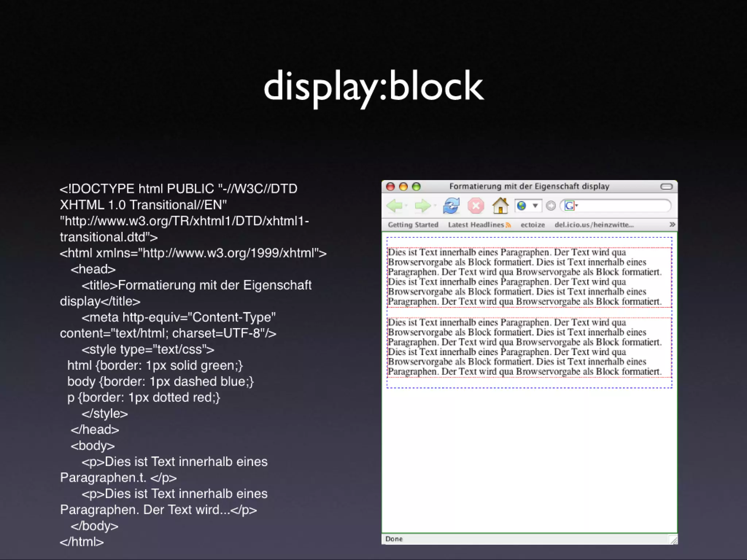The height and width of the screenshot is (560, 747).
Task: Click the green Forward arrow
Action: (x=422, y=206)
